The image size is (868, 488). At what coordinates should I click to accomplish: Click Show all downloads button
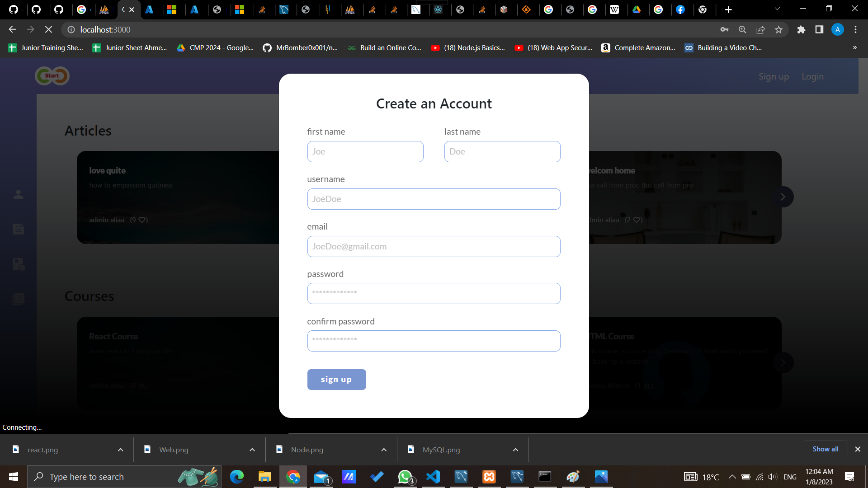825,449
